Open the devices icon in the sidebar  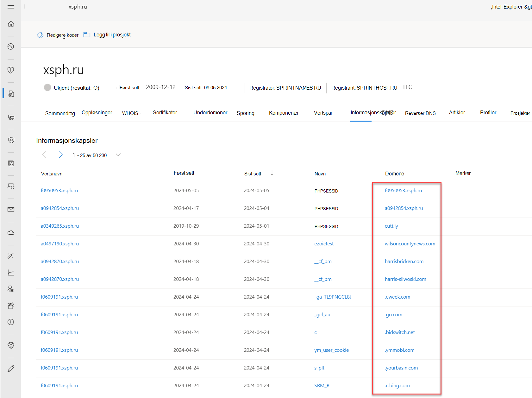point(11,117)
